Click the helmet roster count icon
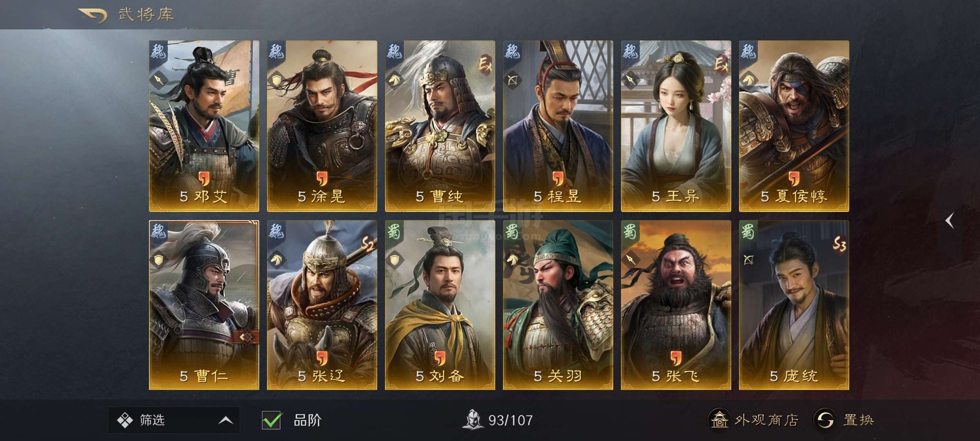980x441 pixels. (x=473, y=419)
